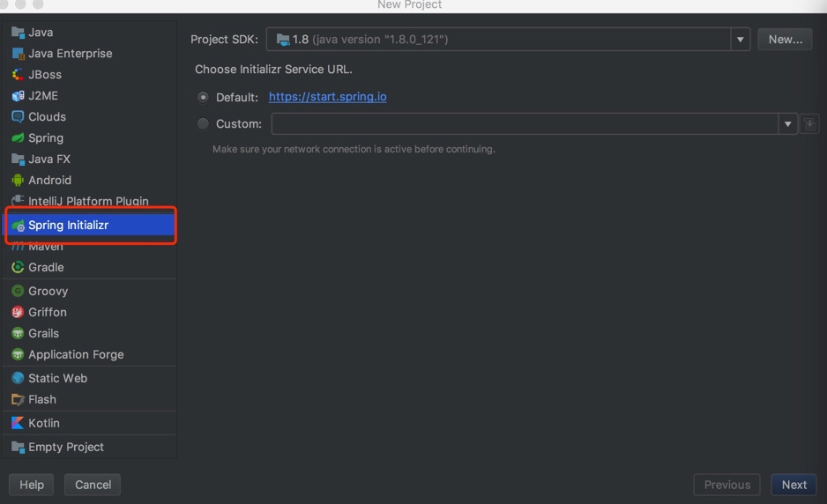Select the Gradle icon

click(18, 267)
